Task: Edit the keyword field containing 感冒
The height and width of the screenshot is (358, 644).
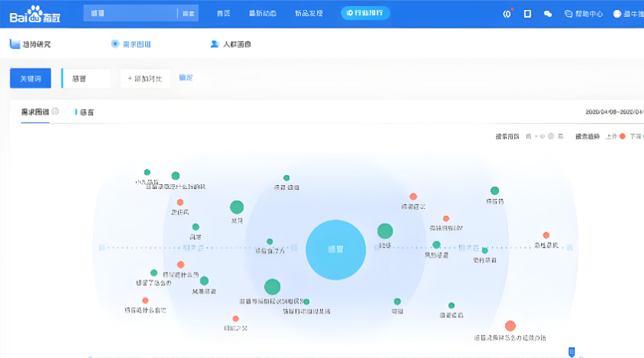Action: (x=86, y=78)
